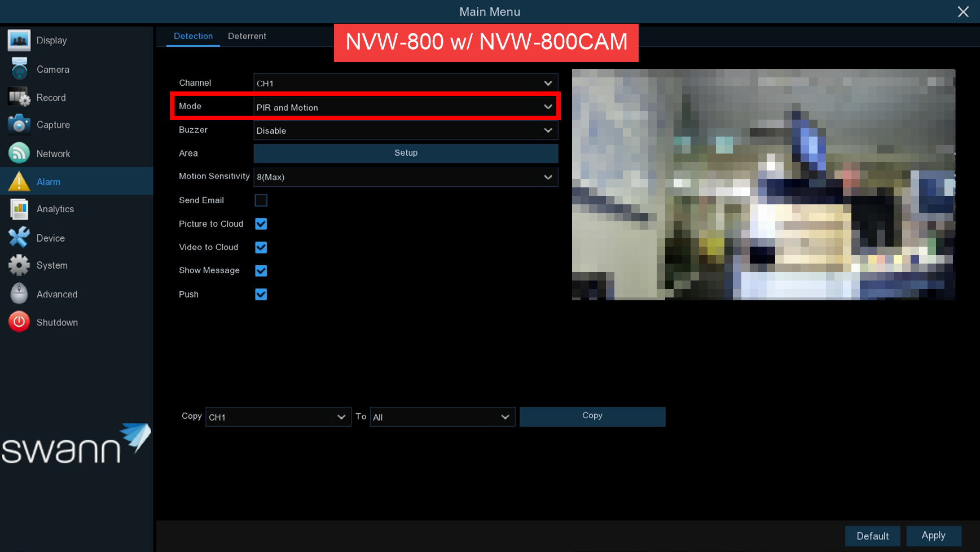Click the Capture camera icon
Image resolution: width=980 pixels, height=552 pixels.
(19, 125)
